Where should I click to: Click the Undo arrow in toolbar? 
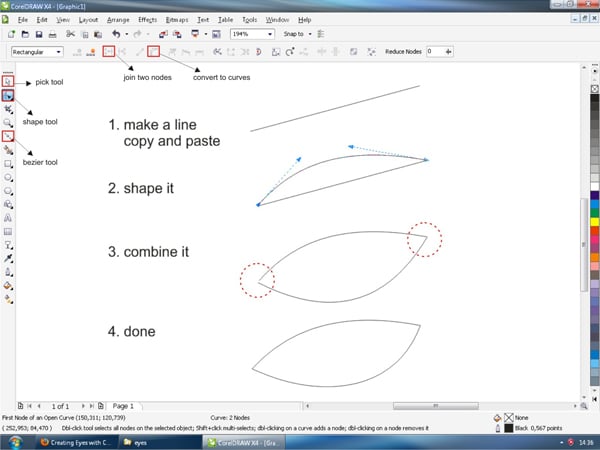[116, 34]
